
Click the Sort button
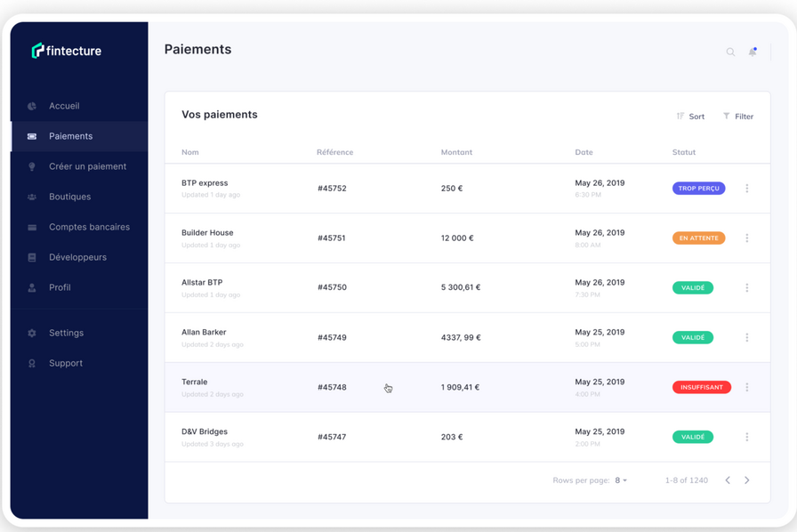tap(690, 117)
